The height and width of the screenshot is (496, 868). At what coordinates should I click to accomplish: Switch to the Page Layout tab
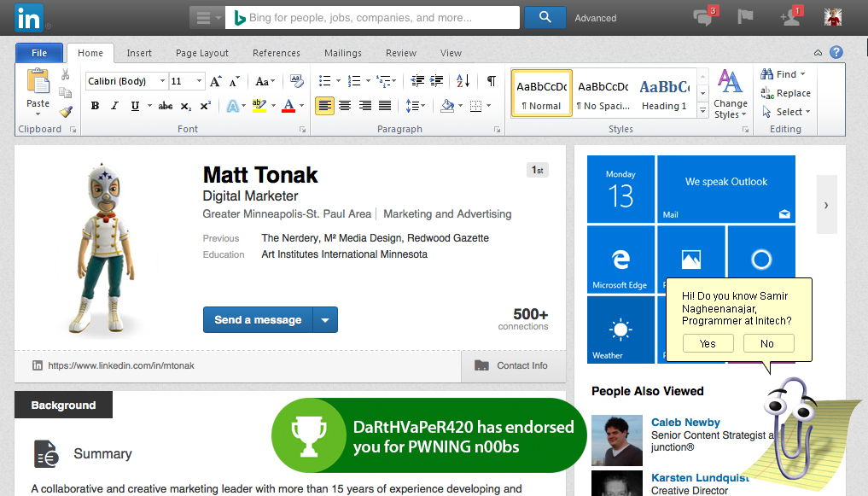(x=202, y=53)
